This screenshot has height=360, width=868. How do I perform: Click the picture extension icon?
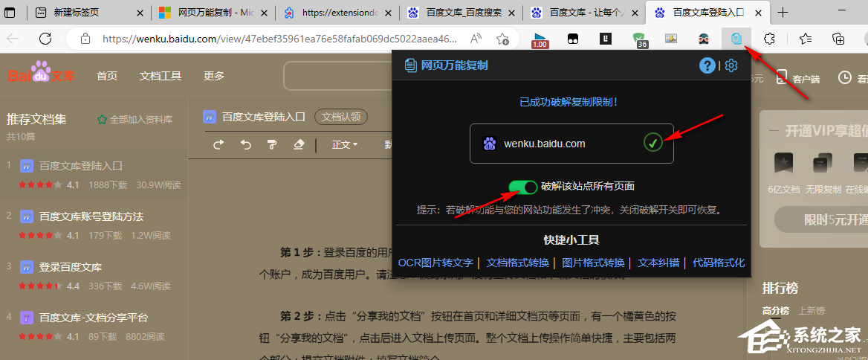point(672,39)
